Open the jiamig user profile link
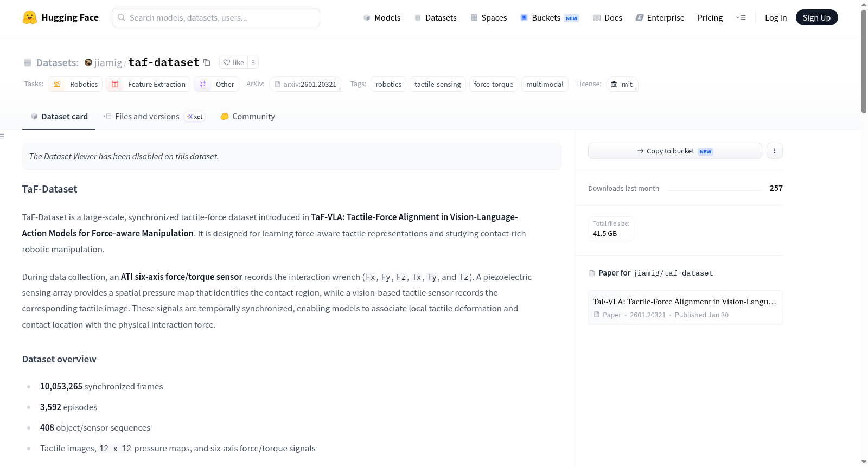The width and height of the screenshot is (868, 467). coord(108,62)
